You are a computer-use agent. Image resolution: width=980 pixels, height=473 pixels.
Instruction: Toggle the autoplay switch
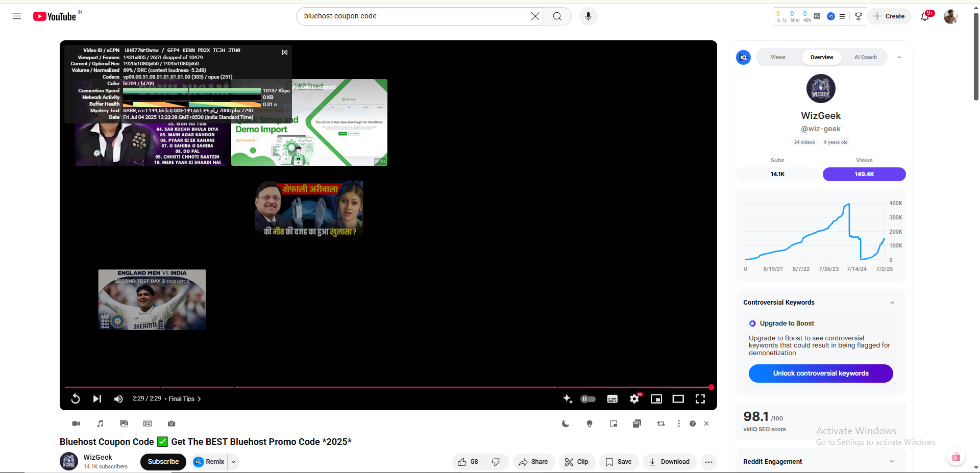tap(589, 399)
